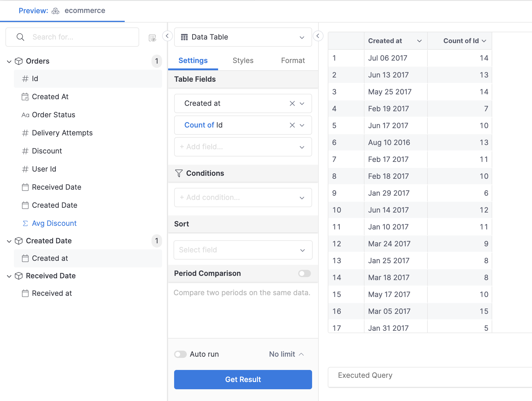Remove the Created at table field
532x401 pixels.
point(292,103)
